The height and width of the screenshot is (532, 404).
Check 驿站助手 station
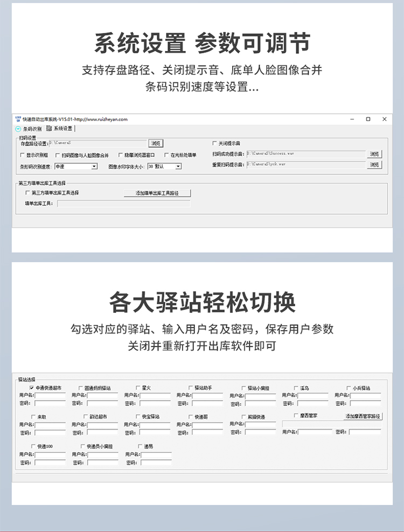pyautogui.click(x=191, y=388)
